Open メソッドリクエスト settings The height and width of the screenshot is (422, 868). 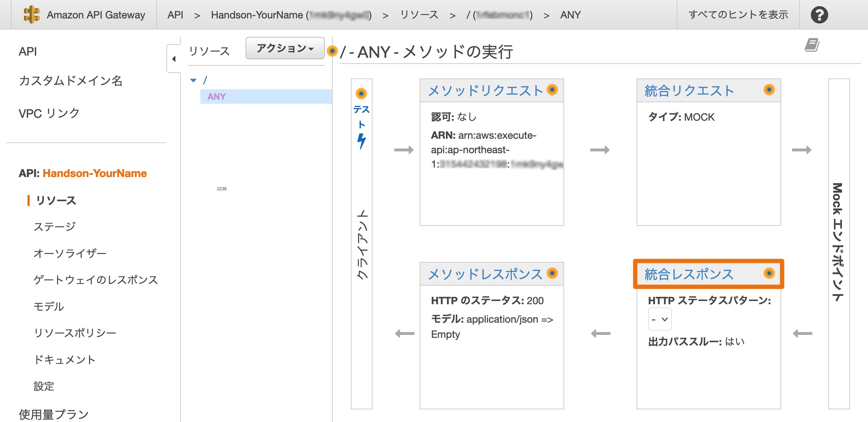pyautogui.click(x=485, y=91)
